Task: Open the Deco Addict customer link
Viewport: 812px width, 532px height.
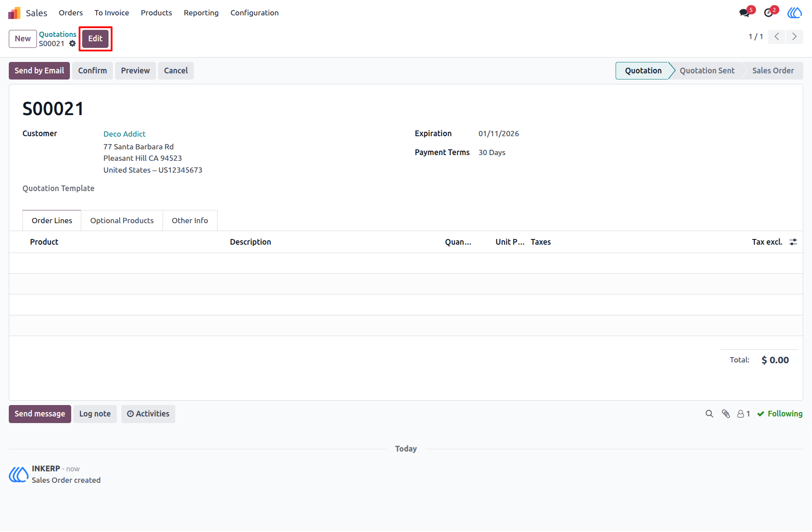Action: (124, 134)
